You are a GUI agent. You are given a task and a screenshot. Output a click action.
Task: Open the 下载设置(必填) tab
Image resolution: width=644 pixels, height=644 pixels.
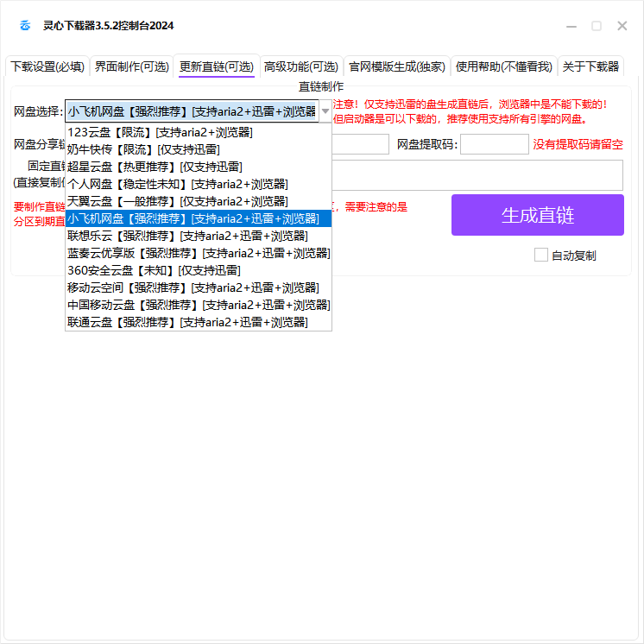47,66
